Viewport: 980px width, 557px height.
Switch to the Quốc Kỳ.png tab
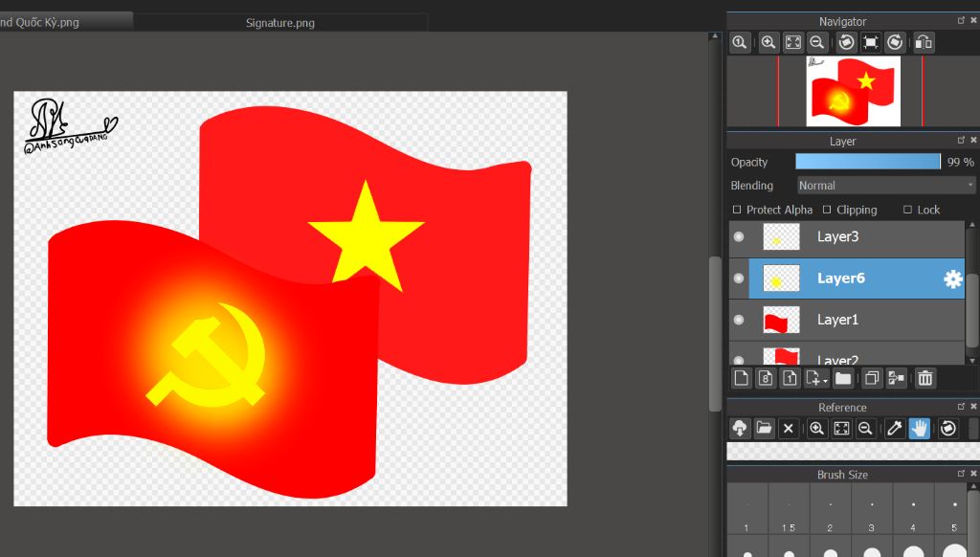click(x=66, y=22)
